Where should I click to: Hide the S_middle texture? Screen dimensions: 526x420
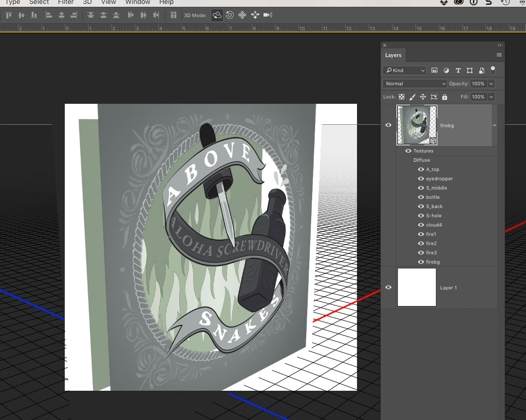(421, 188)
